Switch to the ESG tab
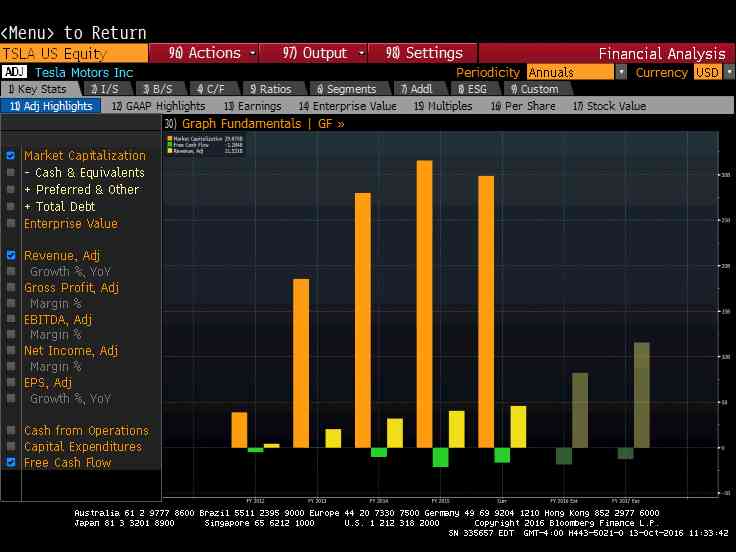 coord(473,89)
